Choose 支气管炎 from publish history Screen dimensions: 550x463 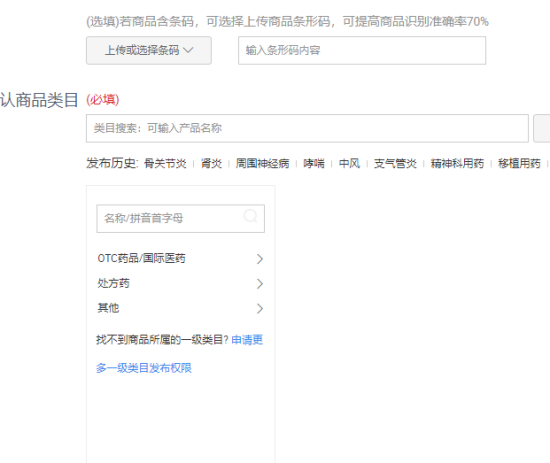point(395,163)
